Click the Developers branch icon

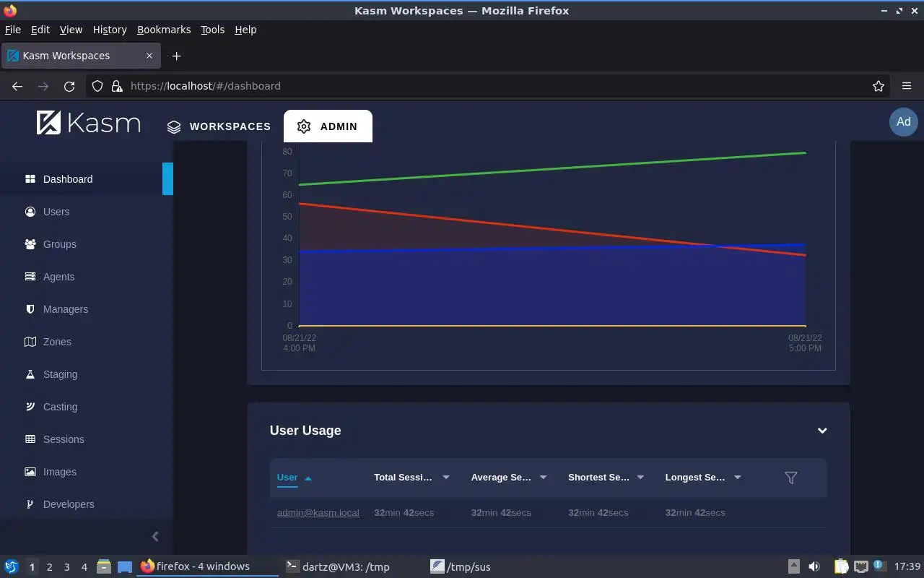[30, 504]
